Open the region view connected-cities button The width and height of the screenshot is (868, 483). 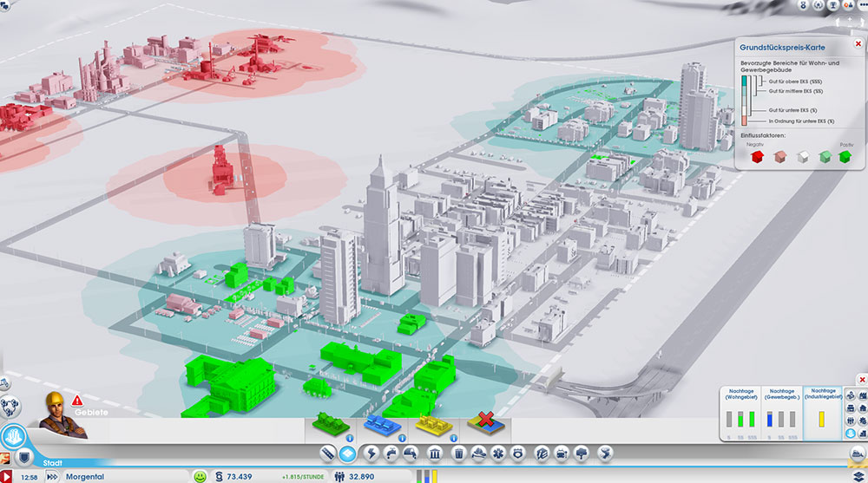pyautogui.click(x=10, y=407)
